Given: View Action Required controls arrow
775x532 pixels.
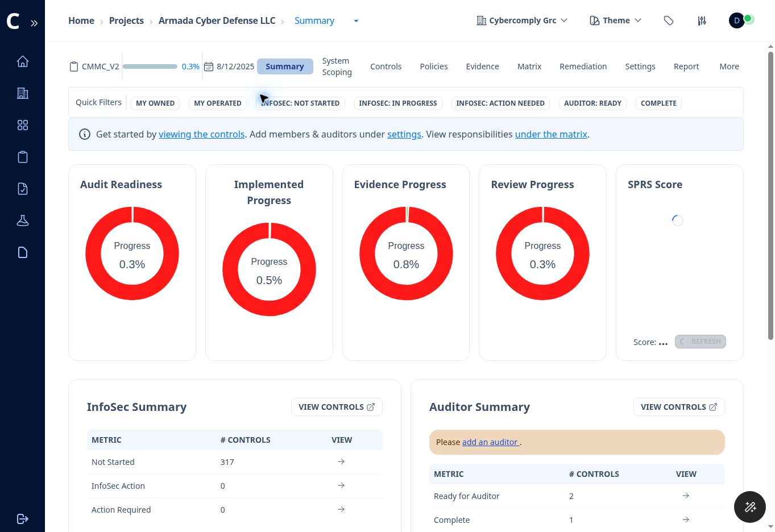Looking at the screenshot, I should point(341,509).
